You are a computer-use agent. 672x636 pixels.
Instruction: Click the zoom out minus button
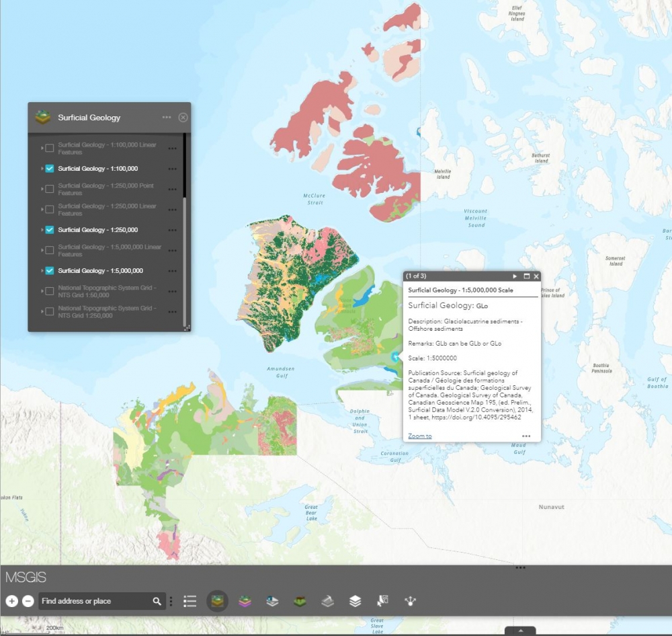coord(28,601)
